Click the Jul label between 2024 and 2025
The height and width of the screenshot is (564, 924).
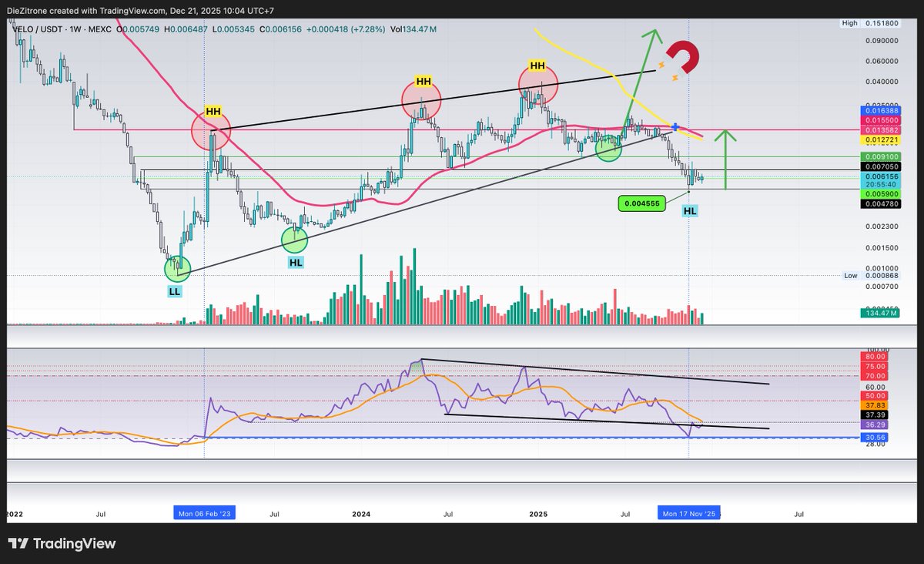(x=449, y=512)
